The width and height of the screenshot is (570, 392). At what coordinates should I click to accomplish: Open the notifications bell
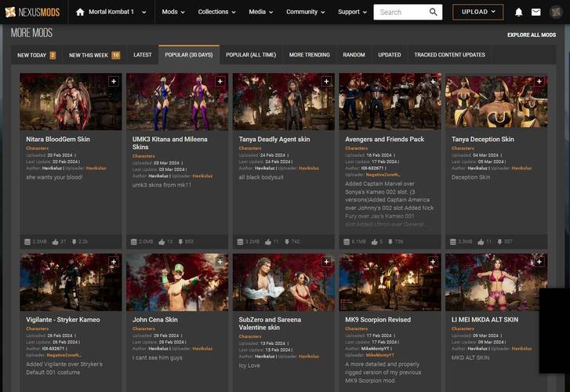tap(519, 12)
